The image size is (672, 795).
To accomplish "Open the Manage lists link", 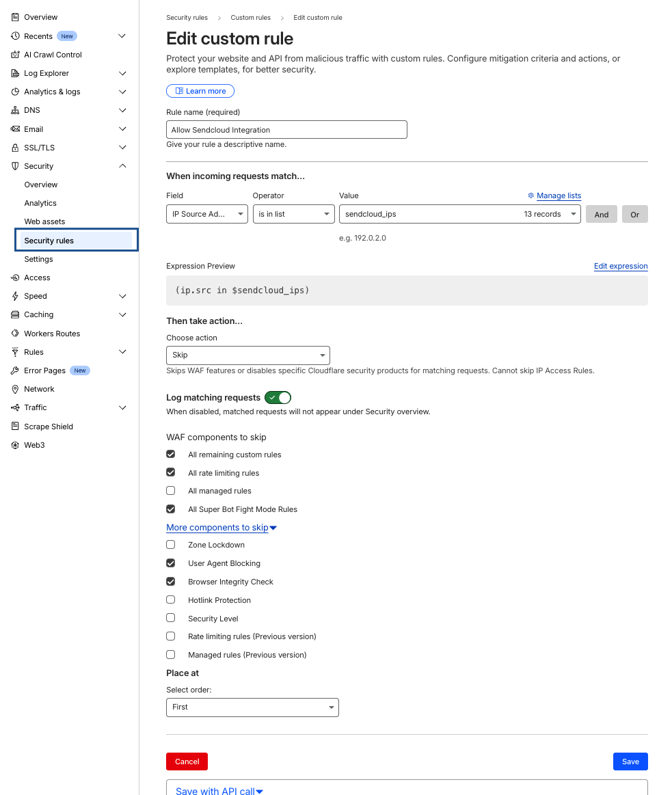I will [559, 196].
